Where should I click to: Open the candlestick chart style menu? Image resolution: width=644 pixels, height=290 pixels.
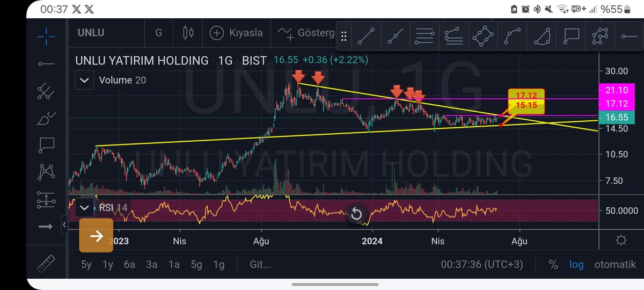coord(188,33)
